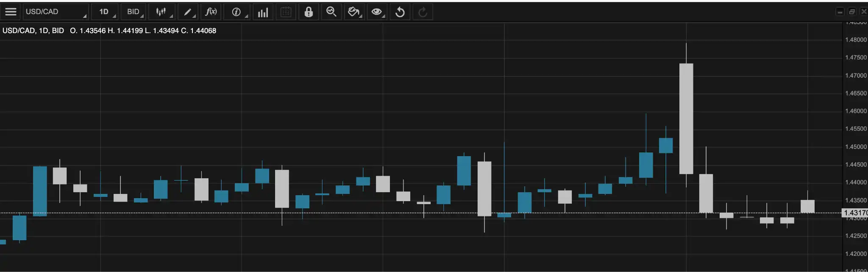Undo the last chart action
Screen dimensions: 868x272
(400, 12)
